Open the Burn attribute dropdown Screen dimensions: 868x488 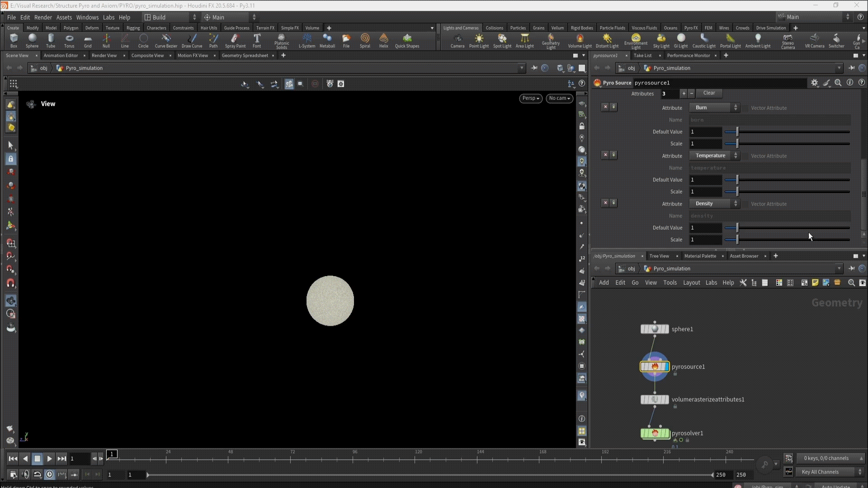click(714, 108)
